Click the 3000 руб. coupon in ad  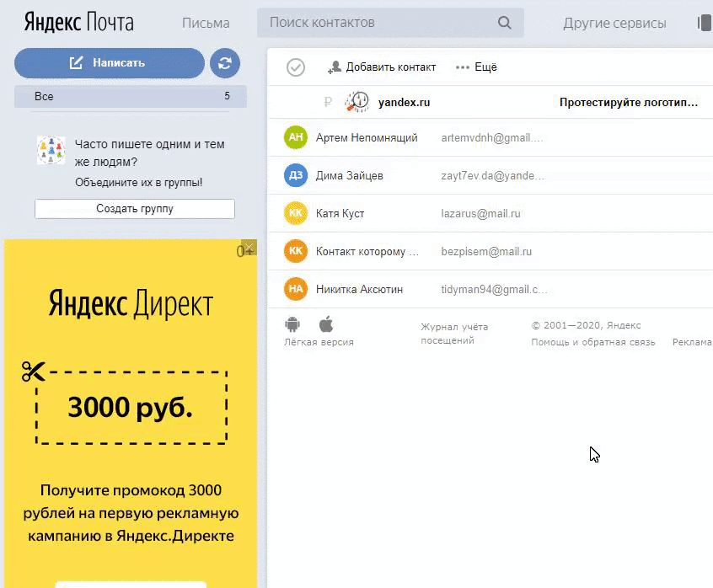click(x=131, y=407)
